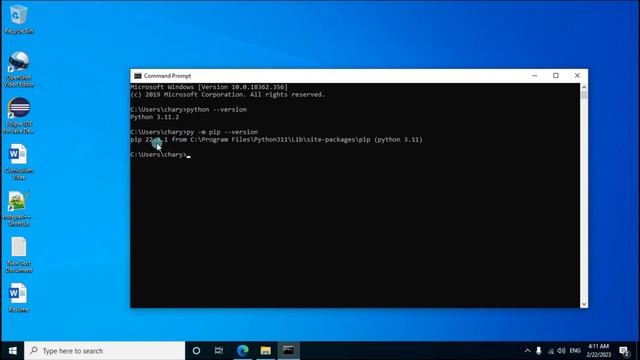Open Task View from the taskbar
The image size is (640, 360).
219,351
